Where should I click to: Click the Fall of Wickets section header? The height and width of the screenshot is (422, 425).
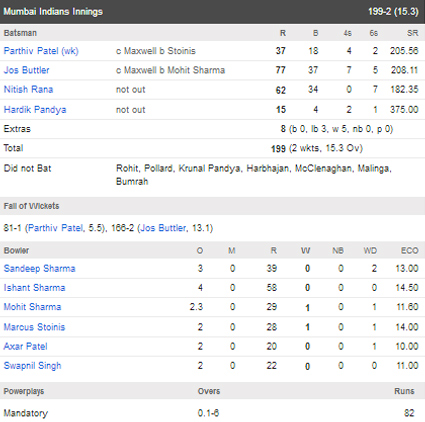coord(31,206)
